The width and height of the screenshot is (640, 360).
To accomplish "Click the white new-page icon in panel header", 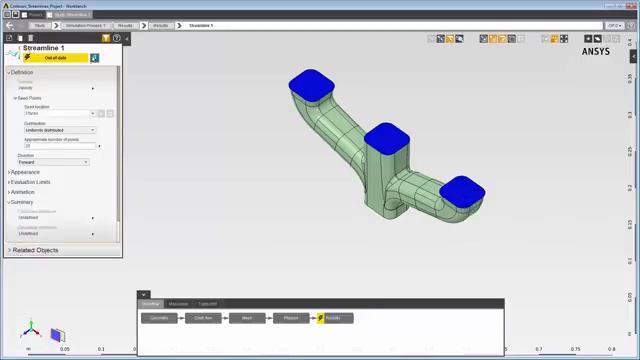I will [20, 38].
